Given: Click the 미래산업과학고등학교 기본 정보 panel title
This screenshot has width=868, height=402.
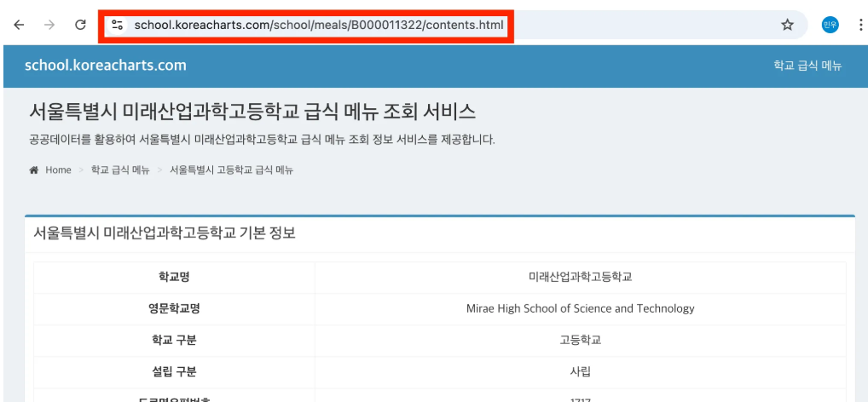Looking at the screenshot, I should [165, 233].
